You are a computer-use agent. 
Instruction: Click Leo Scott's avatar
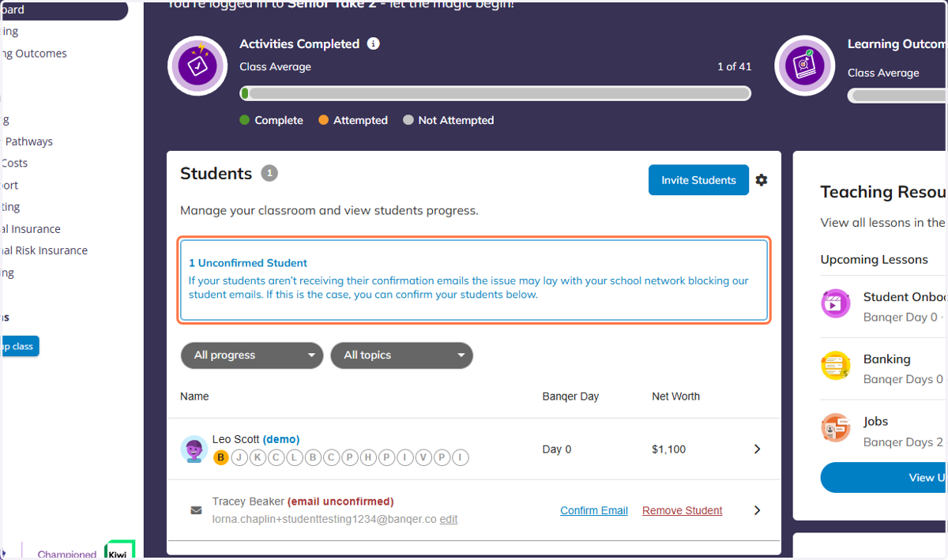(x=194, y=449)
